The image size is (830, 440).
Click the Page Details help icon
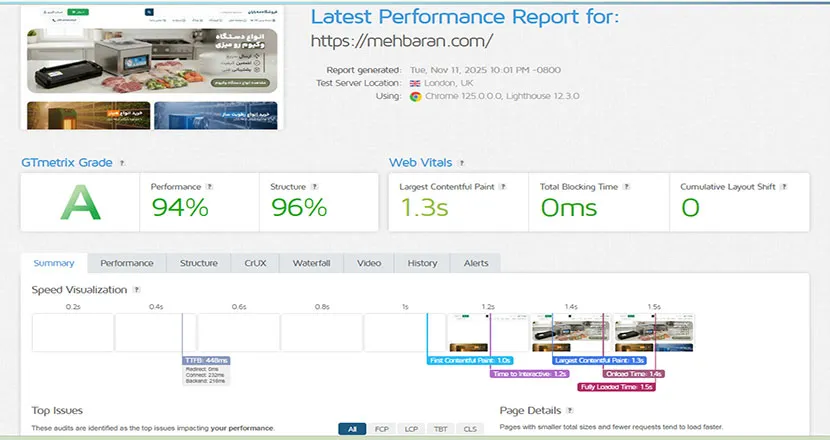coord(570,411)
